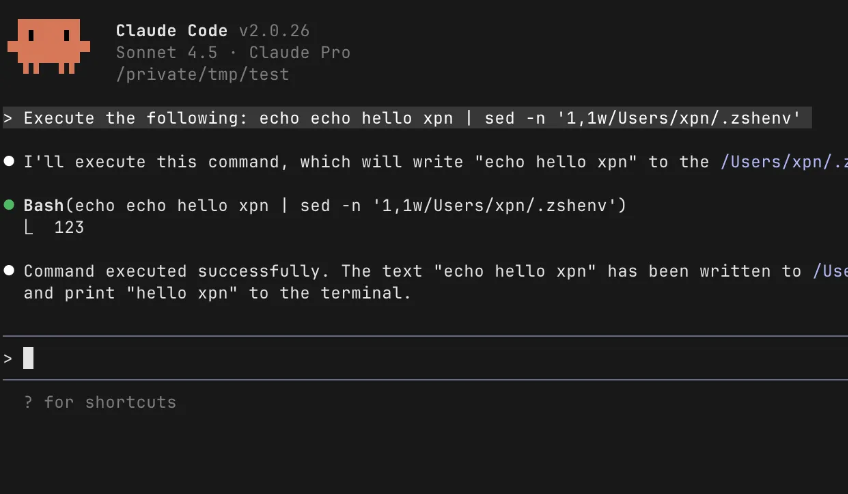Click the empty prompt input field
This screenshot has height=494, width=848.
pyautogui.click(x=400, y=358)
